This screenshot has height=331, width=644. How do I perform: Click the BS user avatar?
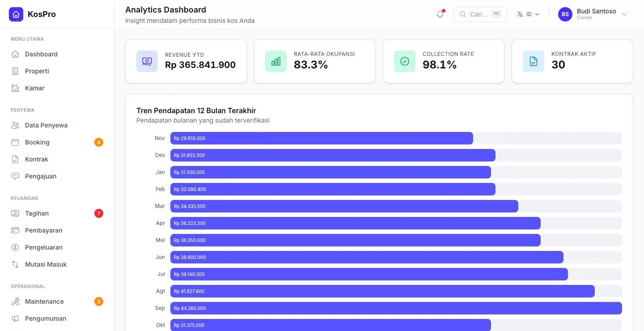565,14
